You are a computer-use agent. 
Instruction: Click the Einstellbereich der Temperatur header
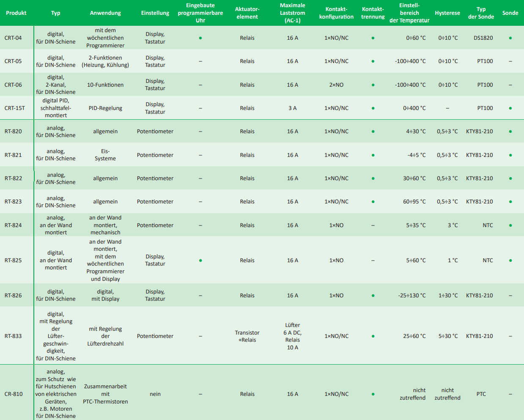coord(409,13)
